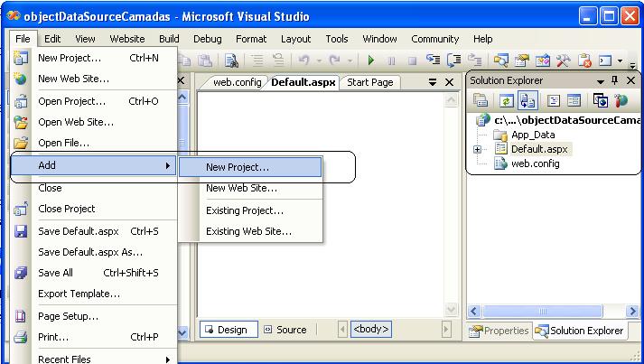The image size is (644, 364).
Task: Click the Undo toolbar icon
Action: pos(303,61)
